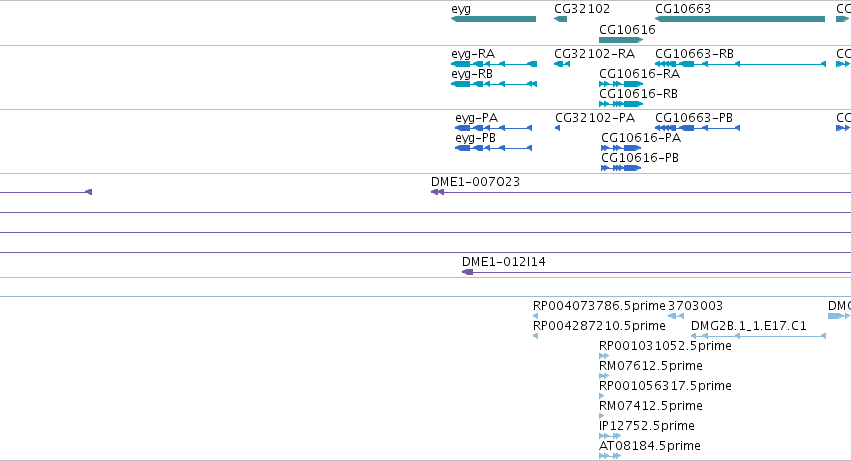Select the eyg-RA transcript
Screen dimensions: 851x461
494,64
